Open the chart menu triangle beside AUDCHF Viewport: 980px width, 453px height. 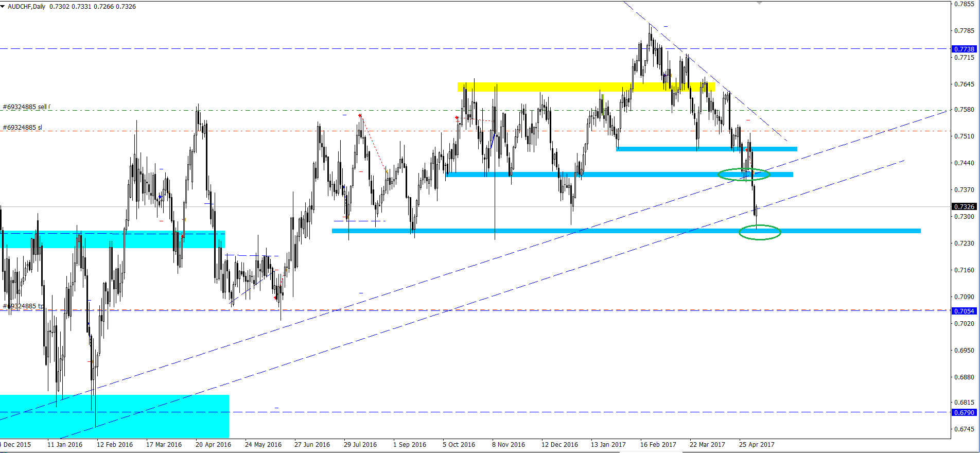click(3, 7)
